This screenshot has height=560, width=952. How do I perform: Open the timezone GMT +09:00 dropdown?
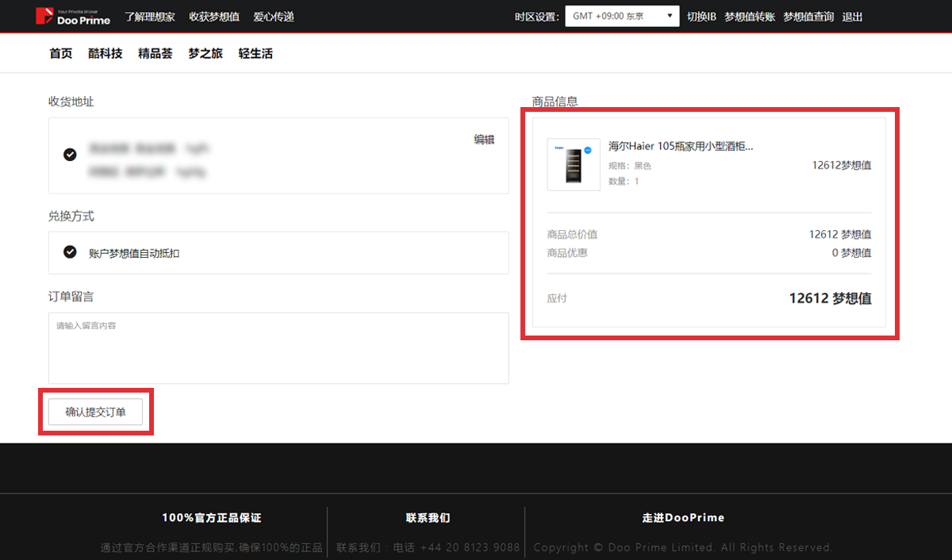tap(622, 17)
